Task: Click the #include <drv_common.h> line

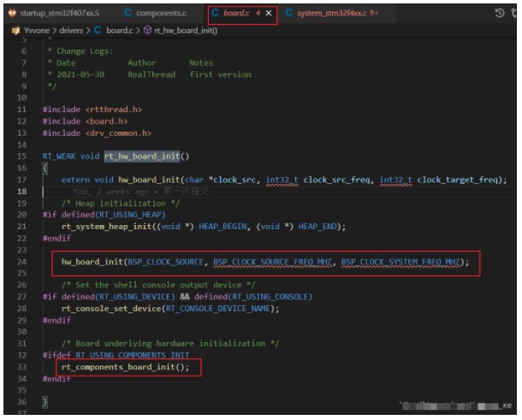Action: [97, 133]
